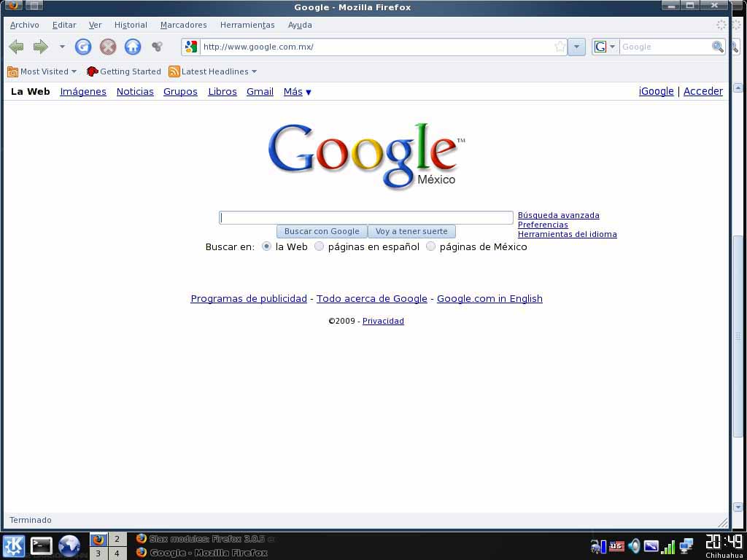Click the 20:49 Chihuahua clock
747x560 pixels.
point(723,545)
